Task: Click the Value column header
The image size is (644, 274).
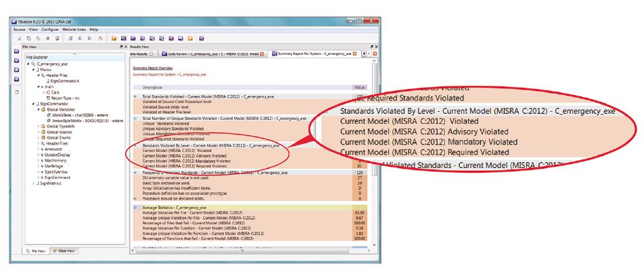Action: point(359,88)
